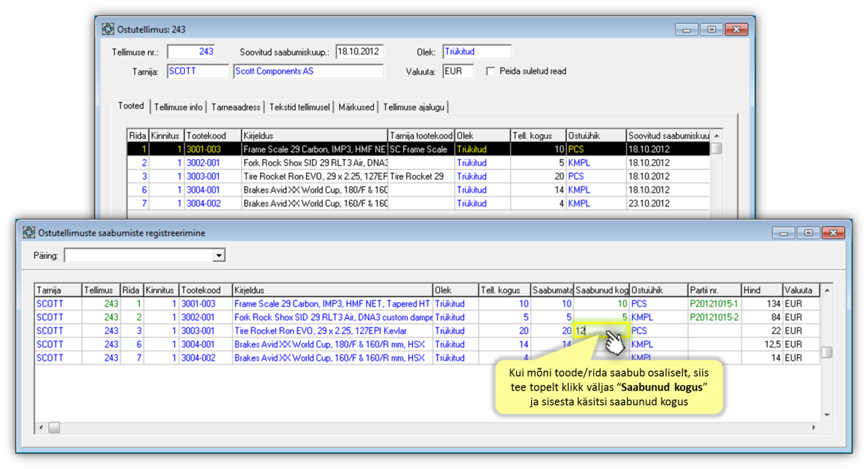
Task: Click the vertical scrollbar thumb of the arrivals table
Action: tap(827, 352)
